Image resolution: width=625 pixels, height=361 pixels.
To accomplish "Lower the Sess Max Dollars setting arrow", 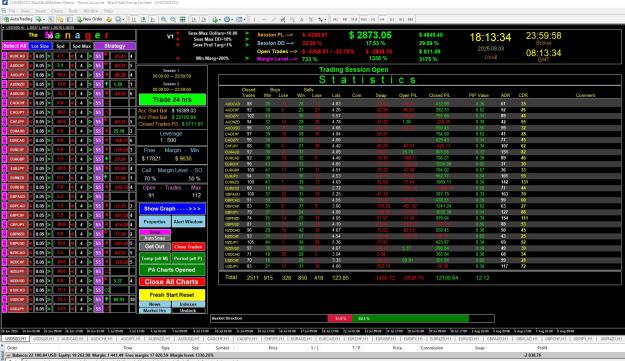I will pyautogui.click(x=178, y=33).
